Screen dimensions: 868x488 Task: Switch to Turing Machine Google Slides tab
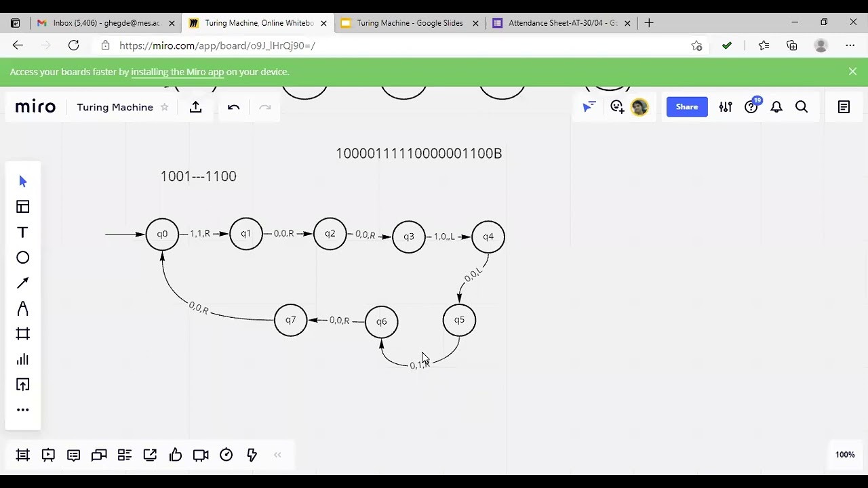click(x=410, y=23)
